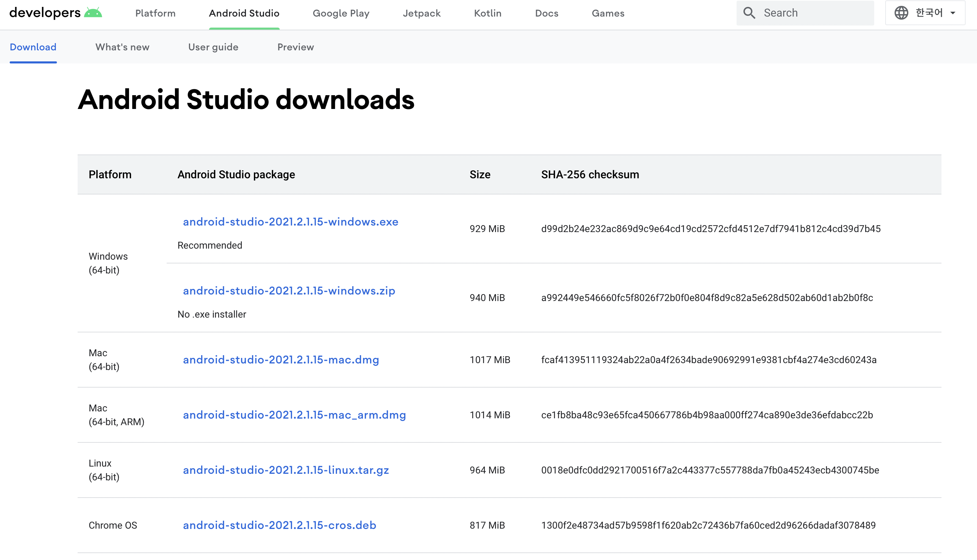977x560 pixels.
Task: Click the SHA-256 checksum column header
Action: (x=590, y=174)
